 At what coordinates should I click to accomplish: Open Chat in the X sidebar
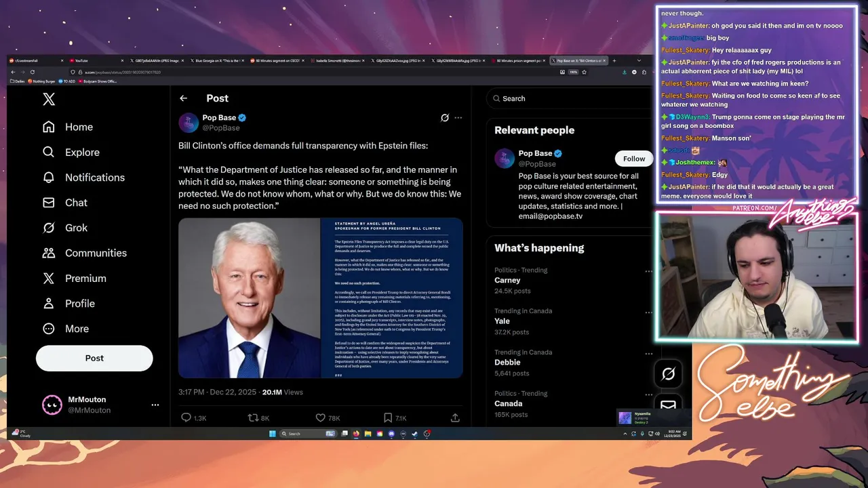click(64, 203)
